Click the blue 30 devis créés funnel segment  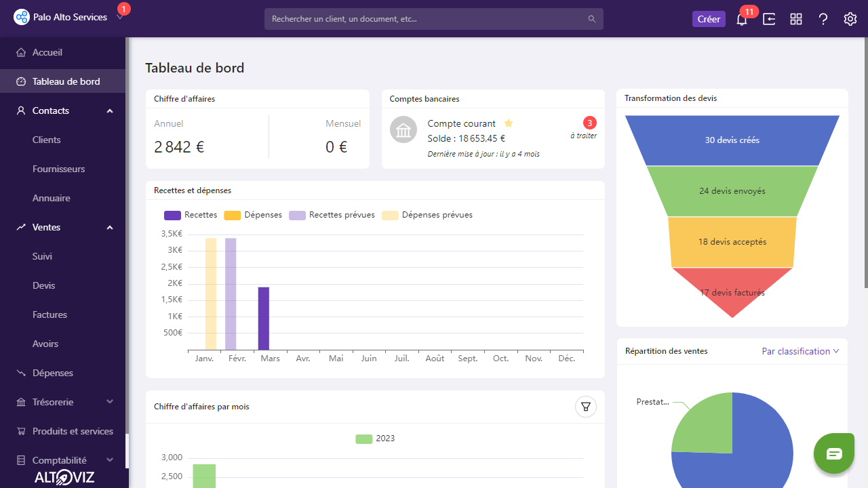tap(732, 140)
